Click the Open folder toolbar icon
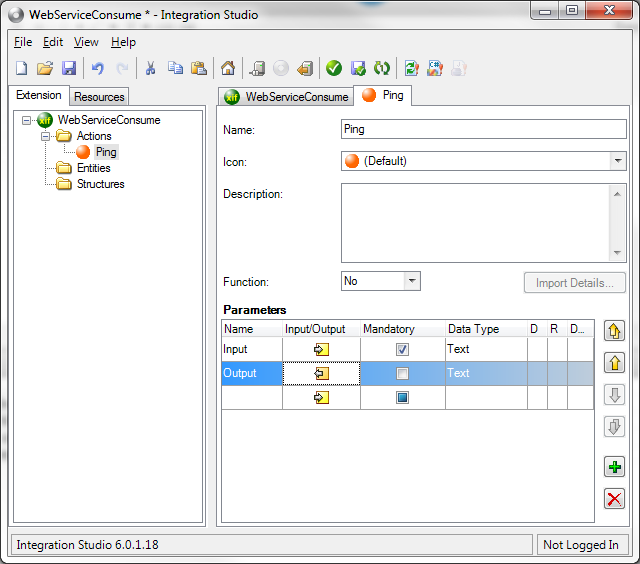The height and width of the screenshot is (564, 640). pyautogui.click(x=45, y=68)
